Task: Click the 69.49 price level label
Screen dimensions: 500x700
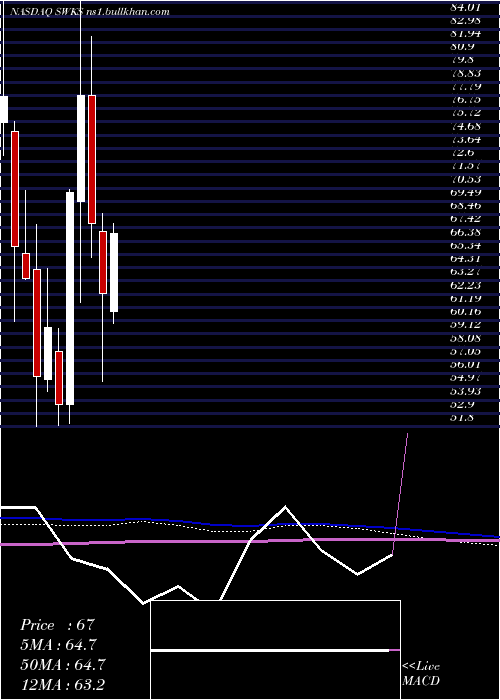Action: (x=465, y=192)
